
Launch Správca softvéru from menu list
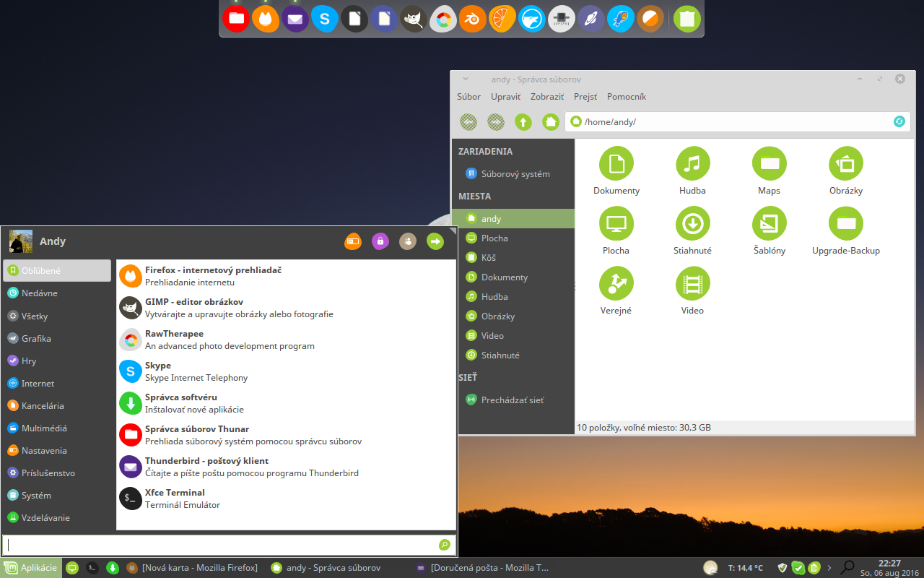click(286, 403)
